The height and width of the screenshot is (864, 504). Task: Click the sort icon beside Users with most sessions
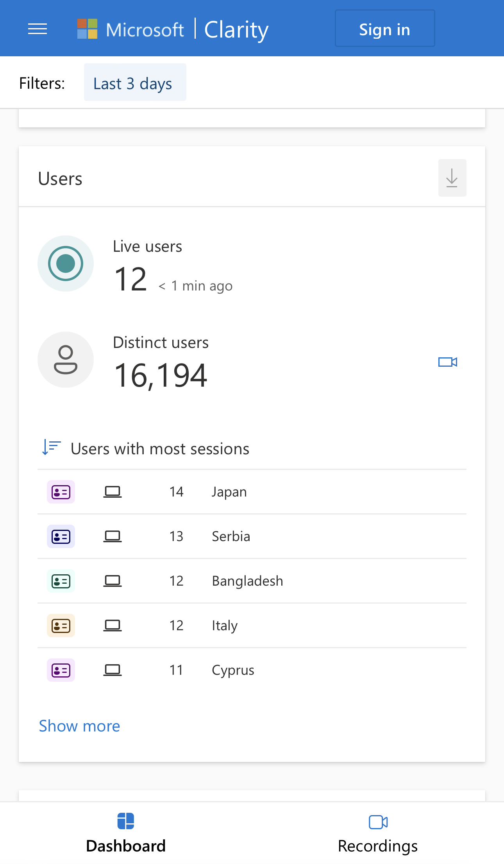pyautogui.click(x=51, y=447)
